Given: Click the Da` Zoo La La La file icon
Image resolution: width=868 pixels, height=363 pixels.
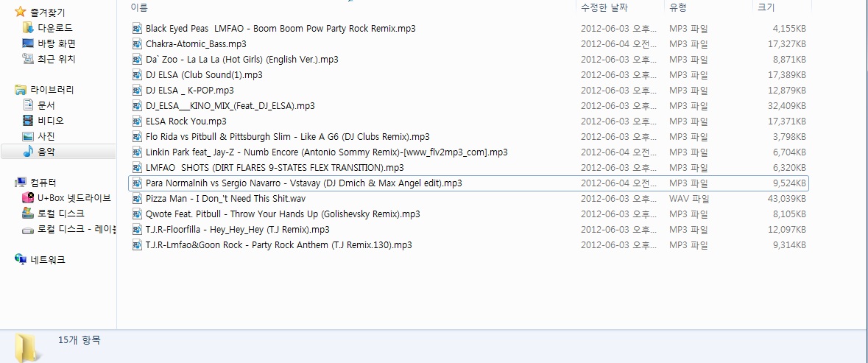Looking at the screenshot, I should click(137, 59).
